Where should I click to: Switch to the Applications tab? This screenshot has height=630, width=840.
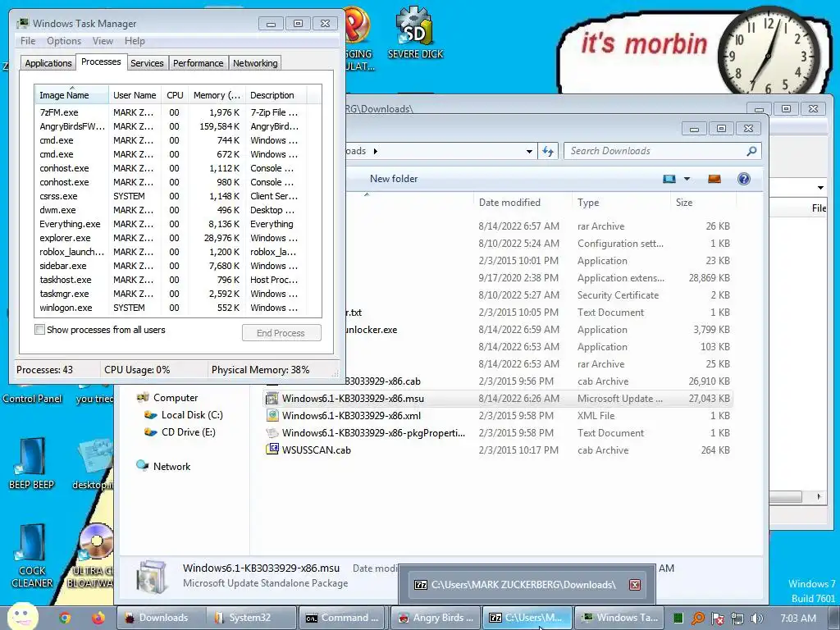pos(48,63)
